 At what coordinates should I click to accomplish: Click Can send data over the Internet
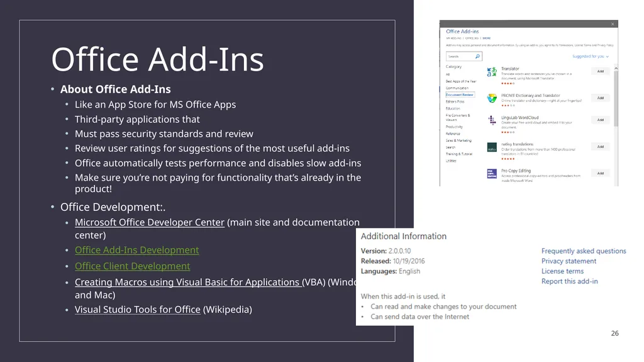tap(419, 317)
